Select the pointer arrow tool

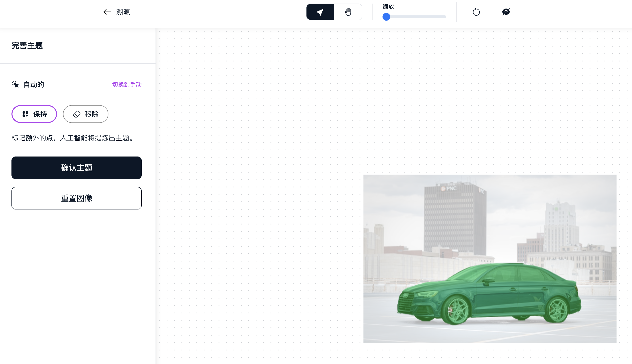(x=320, y=12)
